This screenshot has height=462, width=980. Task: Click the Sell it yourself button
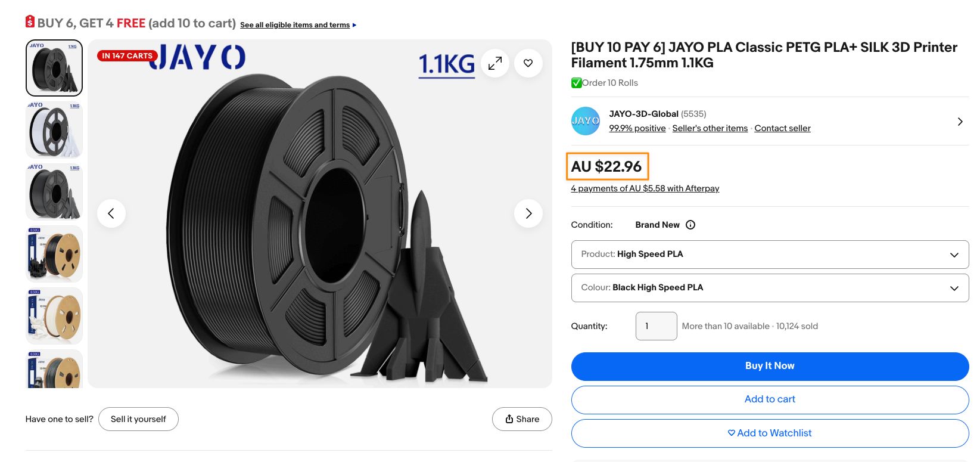click(x=138, y=418)
